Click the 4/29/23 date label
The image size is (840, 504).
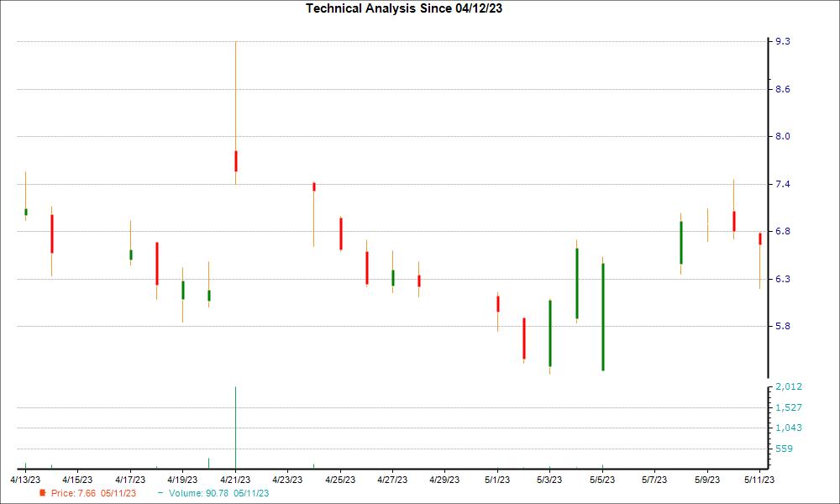coord(444,480)
